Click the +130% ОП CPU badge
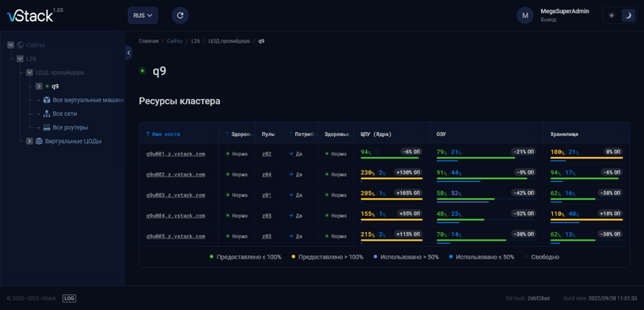 pyautogui.click(x=408, y=172)
